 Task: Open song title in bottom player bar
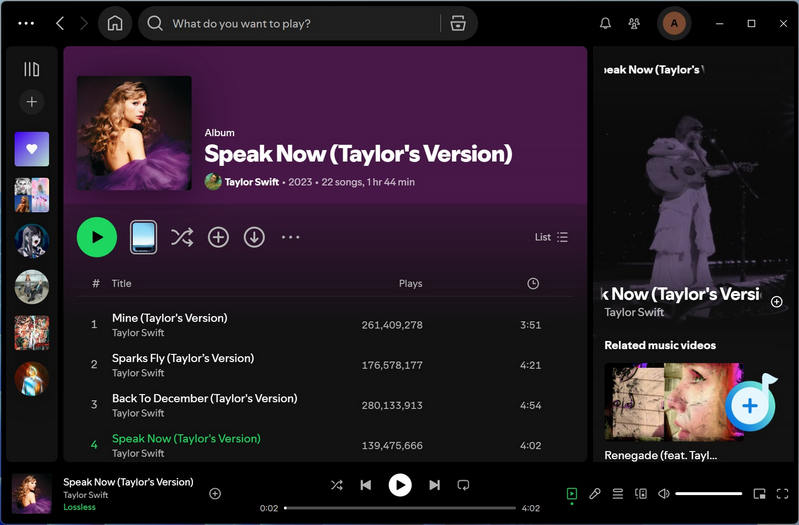pos(128,482)
